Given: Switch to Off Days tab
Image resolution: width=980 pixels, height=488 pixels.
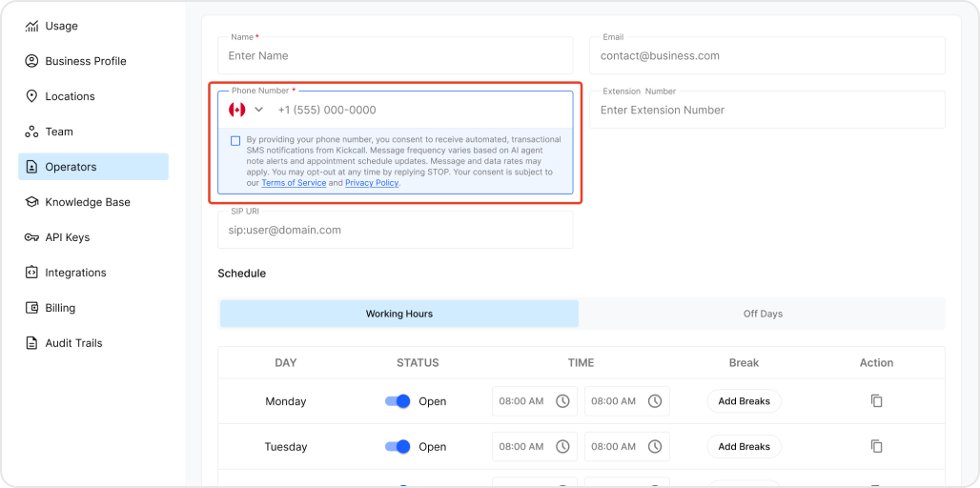Looking at the screenshot, I should coord(763,314).
